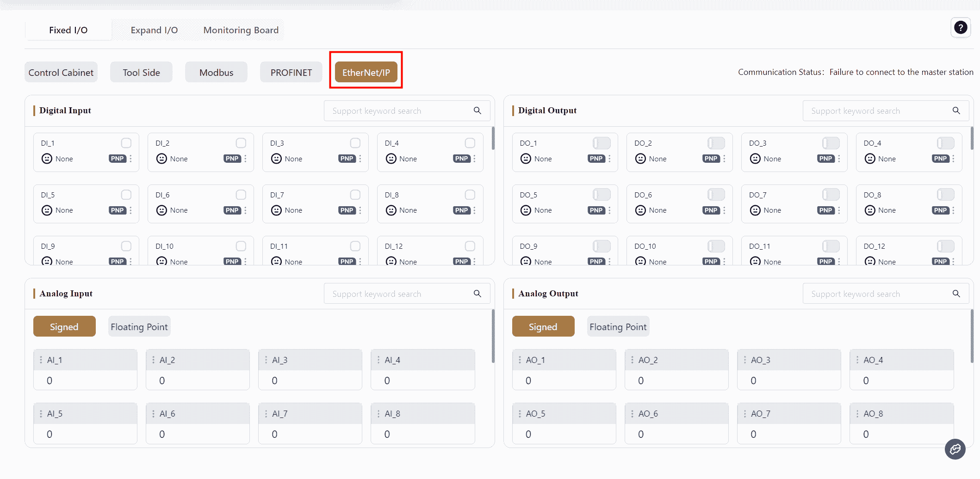This screenshot has height=479, width=980.
Task: Toggle the DO_1 output switch
Action: pyautogui.click(x=602, y=143)
